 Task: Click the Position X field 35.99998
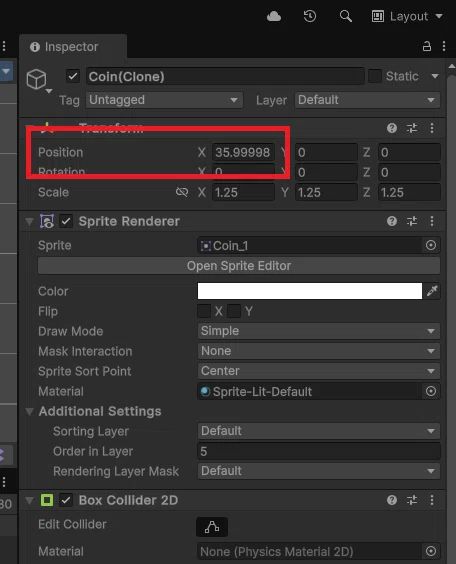click(x=243, y=152)
